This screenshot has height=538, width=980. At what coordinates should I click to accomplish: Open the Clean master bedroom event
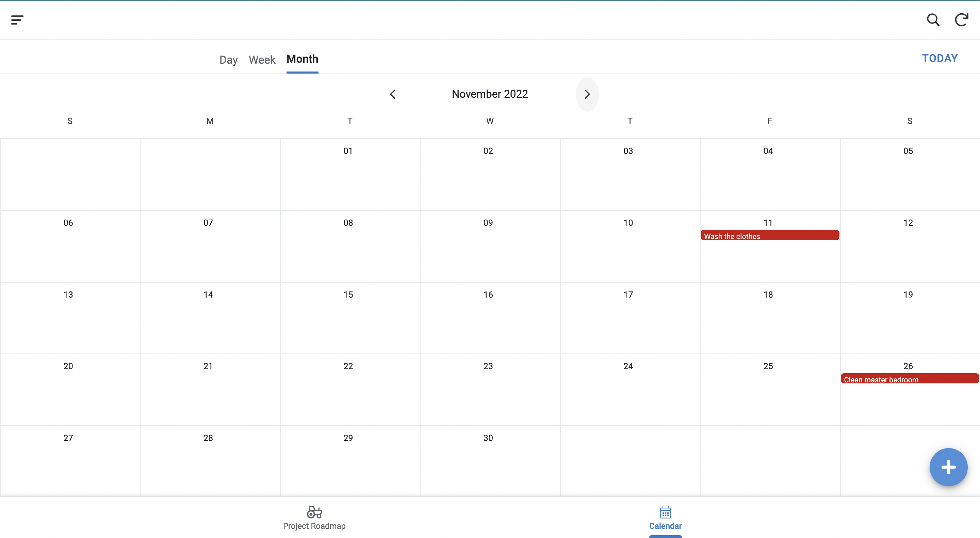[909, 379]
